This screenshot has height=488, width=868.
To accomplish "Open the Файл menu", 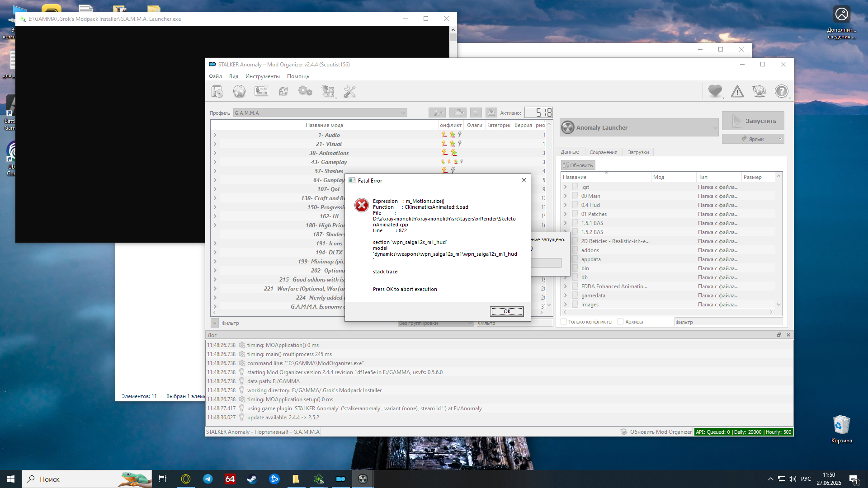I will tap(215, 76).
